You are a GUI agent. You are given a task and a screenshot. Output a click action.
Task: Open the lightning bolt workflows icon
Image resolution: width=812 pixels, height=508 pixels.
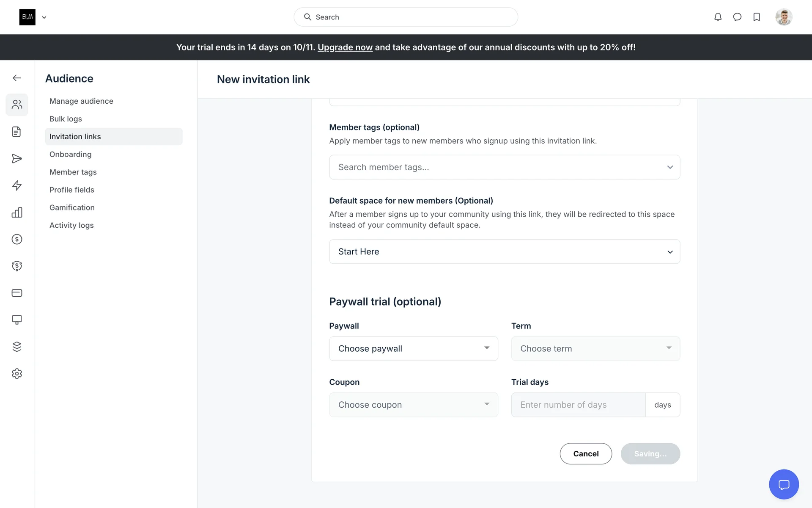click(x=17, y=185)
